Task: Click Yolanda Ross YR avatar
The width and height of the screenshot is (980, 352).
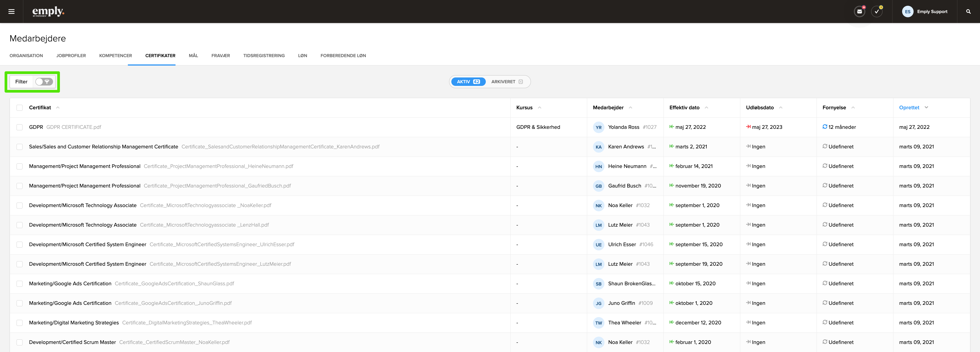Action: pyautogui.click(x=598, y=127)
